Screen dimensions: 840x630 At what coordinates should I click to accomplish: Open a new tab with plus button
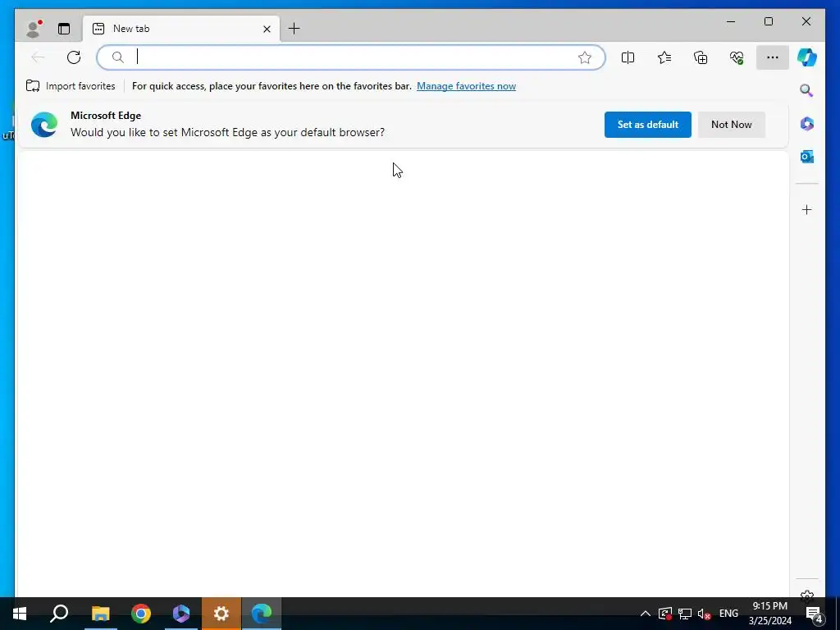[294, 29]
